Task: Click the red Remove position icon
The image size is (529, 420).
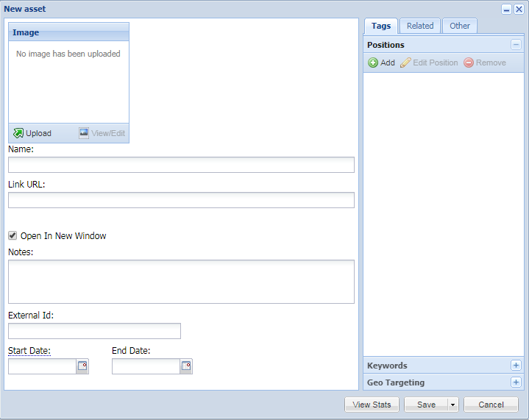Action: coord(469,63)
